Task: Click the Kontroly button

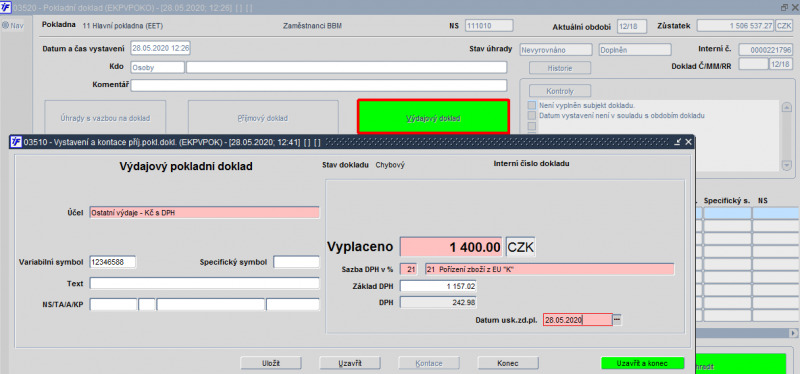Action: click(560, 91)
